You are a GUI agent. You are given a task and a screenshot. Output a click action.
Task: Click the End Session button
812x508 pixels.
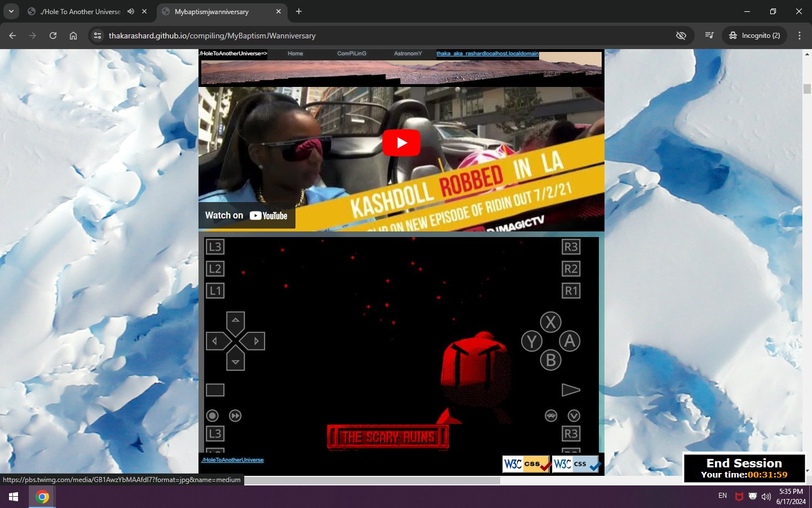(x=744, y=468)
